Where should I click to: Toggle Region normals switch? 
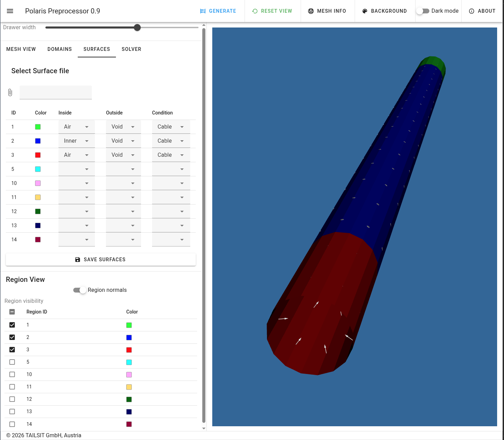coord(80,290)
